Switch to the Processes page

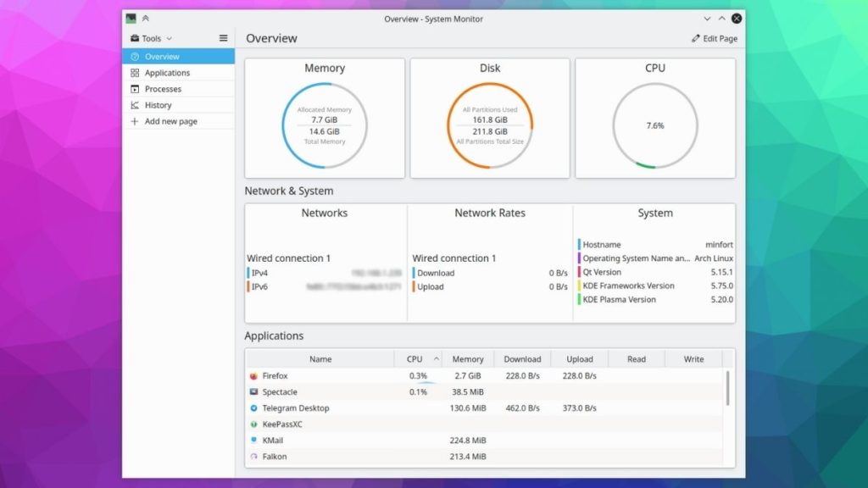[163, 88]
